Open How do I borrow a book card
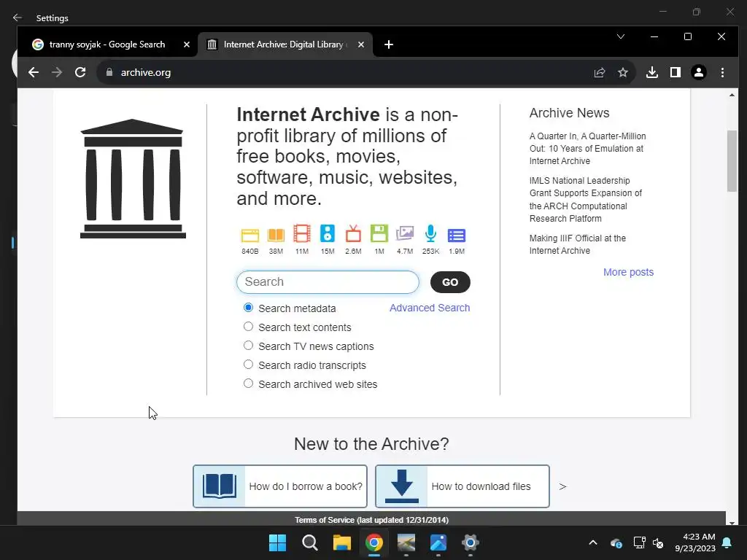The image size is (747, 560). point(280,486)
